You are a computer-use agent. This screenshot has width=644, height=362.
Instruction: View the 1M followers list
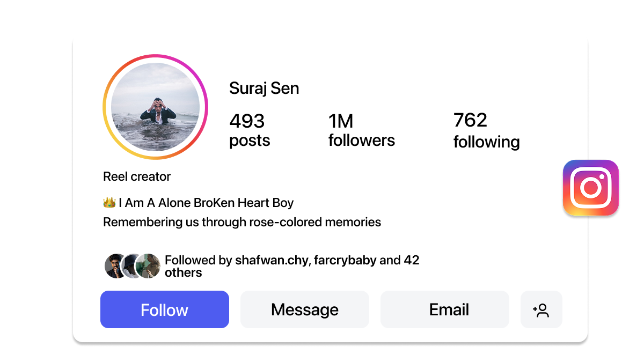361,130
